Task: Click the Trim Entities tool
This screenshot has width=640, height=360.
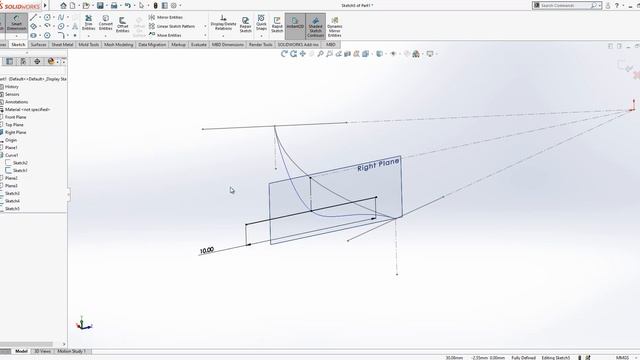Action: pyautogui.click(x=88, y=22)
